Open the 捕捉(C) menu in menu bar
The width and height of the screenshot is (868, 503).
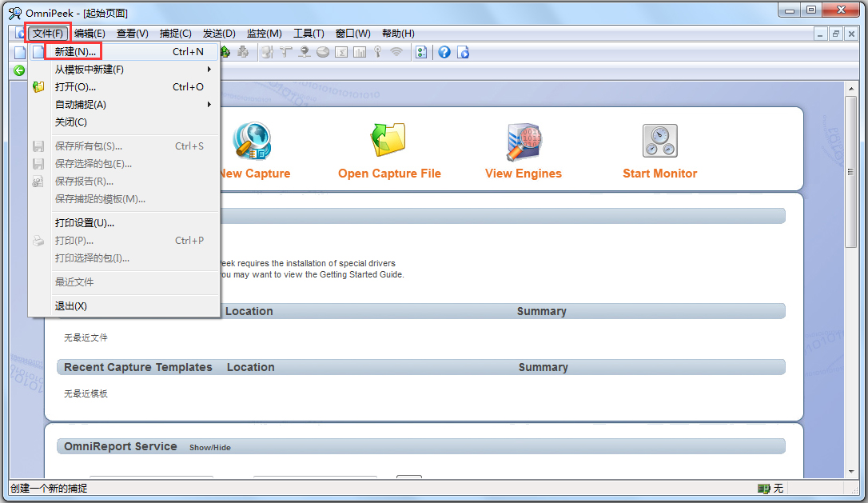click(175, 34)
